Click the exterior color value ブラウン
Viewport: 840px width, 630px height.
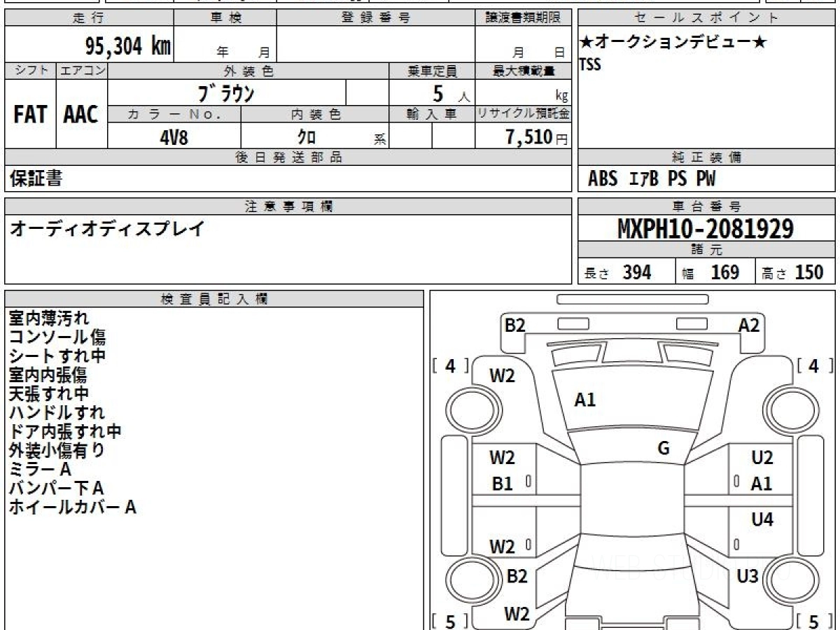click(x=227, y=93)
